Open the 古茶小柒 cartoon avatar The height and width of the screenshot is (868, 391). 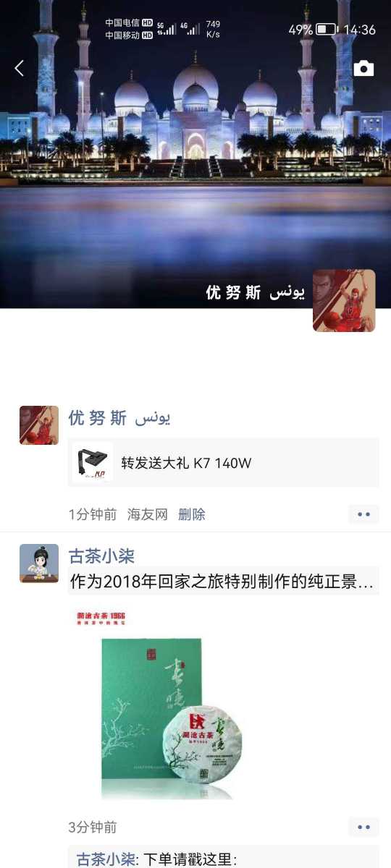pyautogui.click(x=39, y=563)
